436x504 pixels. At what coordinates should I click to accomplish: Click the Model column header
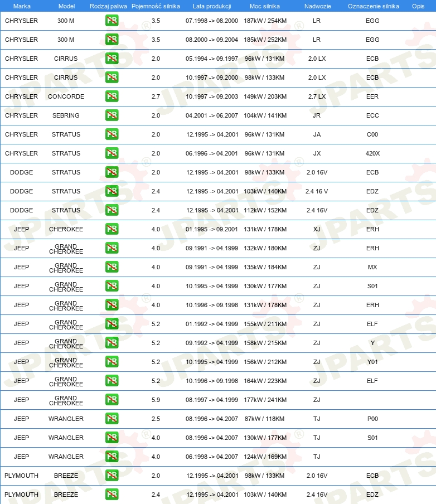tap(66, 6)
